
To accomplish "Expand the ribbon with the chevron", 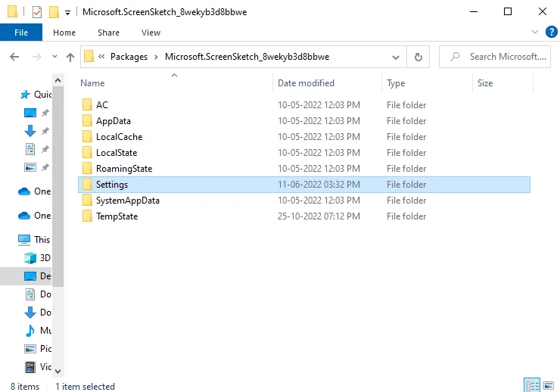I will point(534,32).
